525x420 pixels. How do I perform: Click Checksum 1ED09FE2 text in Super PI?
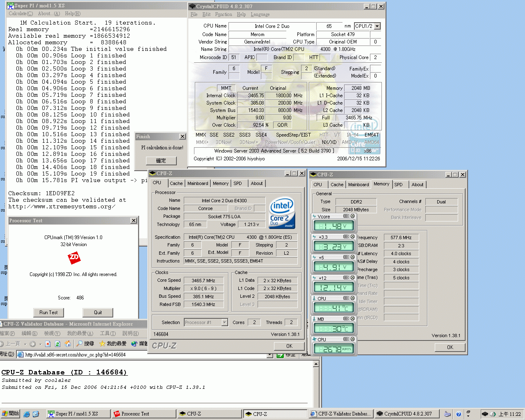pyautogui.click(x=41, y=193)
